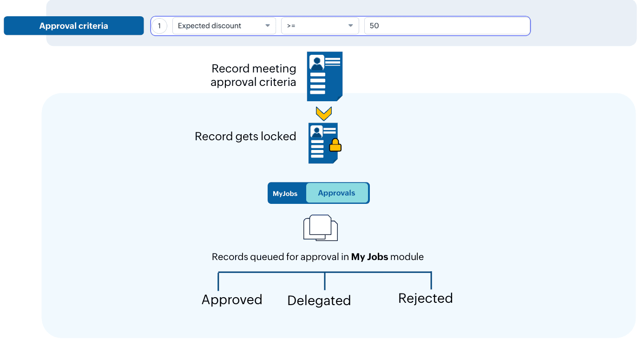
Task: Select the Rejected outcome label
Action: [x=426, y=298]
